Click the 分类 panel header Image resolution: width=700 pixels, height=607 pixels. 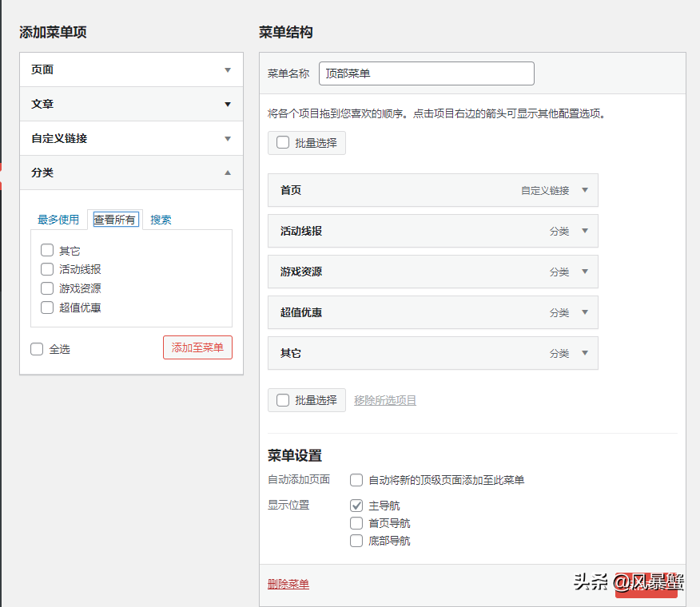(x=131, y=173)
